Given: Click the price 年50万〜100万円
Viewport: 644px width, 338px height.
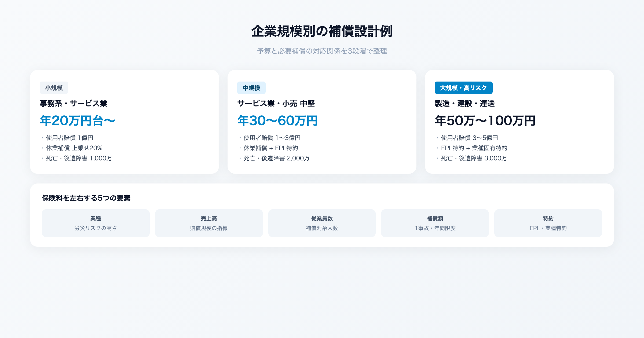Looking at the screenshot, I should 485,121.
